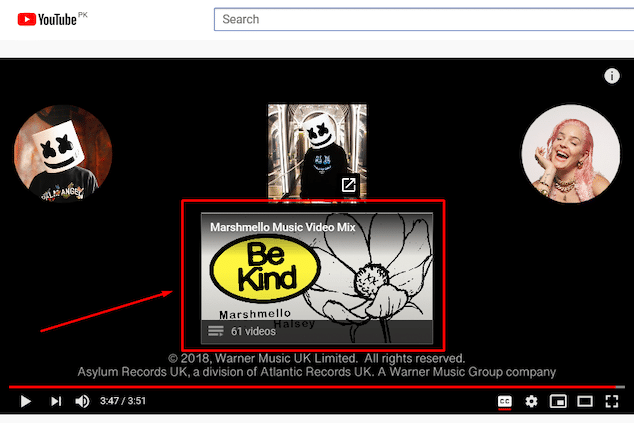Click the 61 videos playlist bar
This screenshot has height=423, width=634.
click(x=317, y=332)
